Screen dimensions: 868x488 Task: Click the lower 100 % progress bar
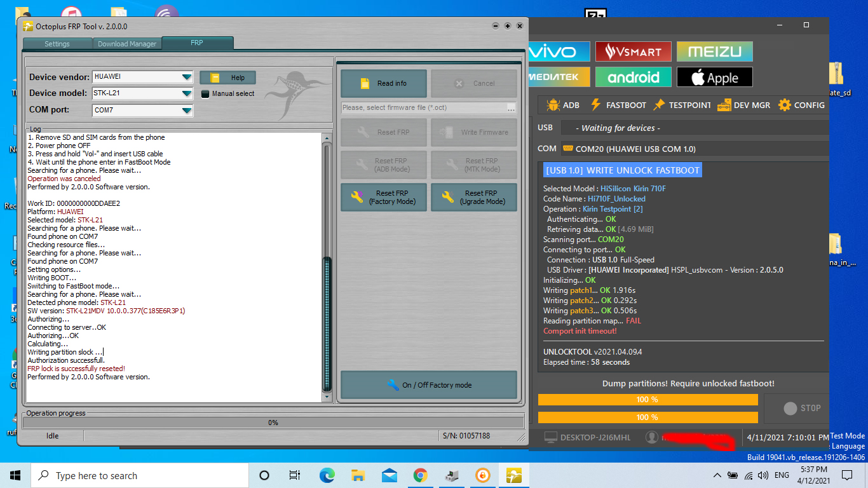pos(648,417)
